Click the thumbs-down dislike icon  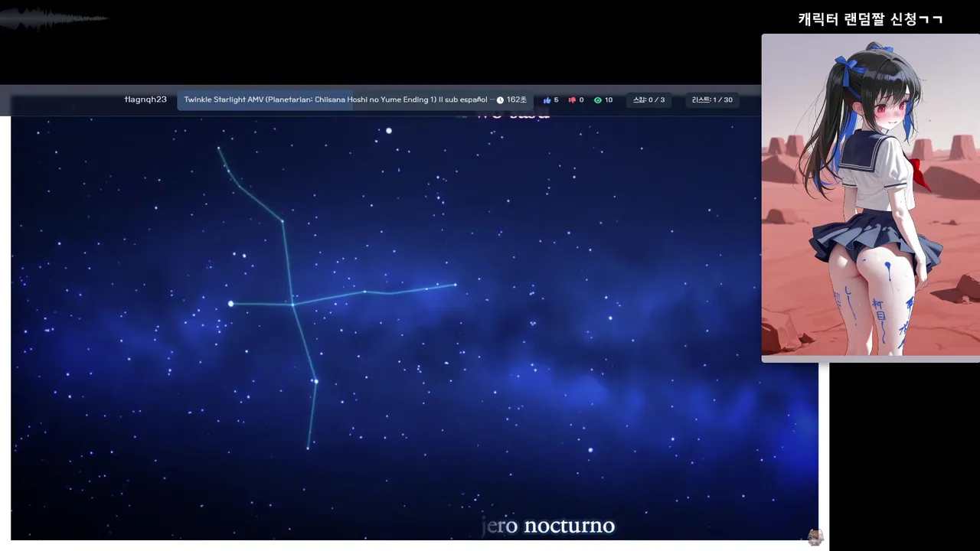click(572, 100)
